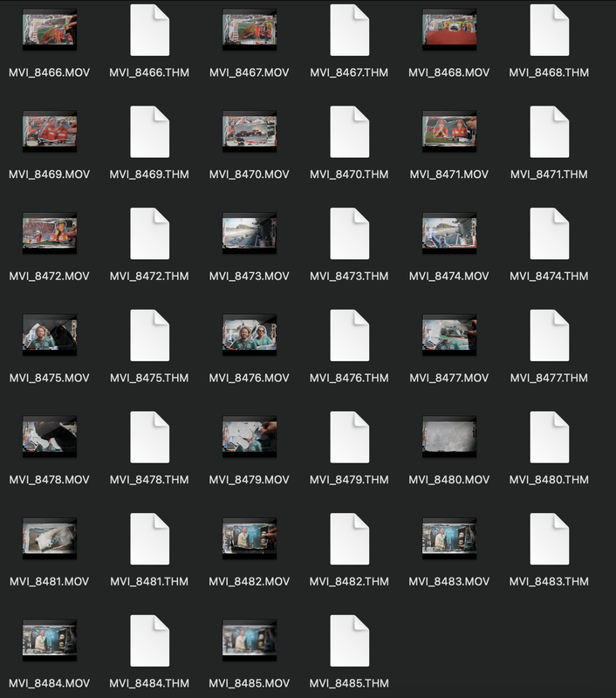This screenshot has height=698, width=616.
Task: Click the file name MVI_8476.MOV
Action: 250,378
